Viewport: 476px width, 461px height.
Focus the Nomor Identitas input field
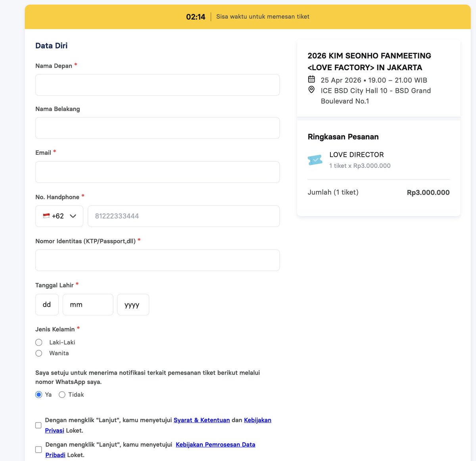pos(157,260)
